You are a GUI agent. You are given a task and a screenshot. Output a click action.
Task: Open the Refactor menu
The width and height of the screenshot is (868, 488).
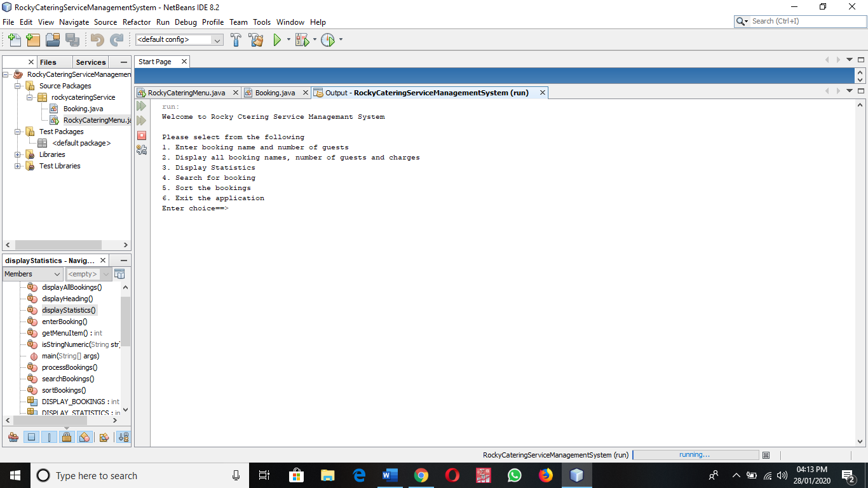pos(137,22)
